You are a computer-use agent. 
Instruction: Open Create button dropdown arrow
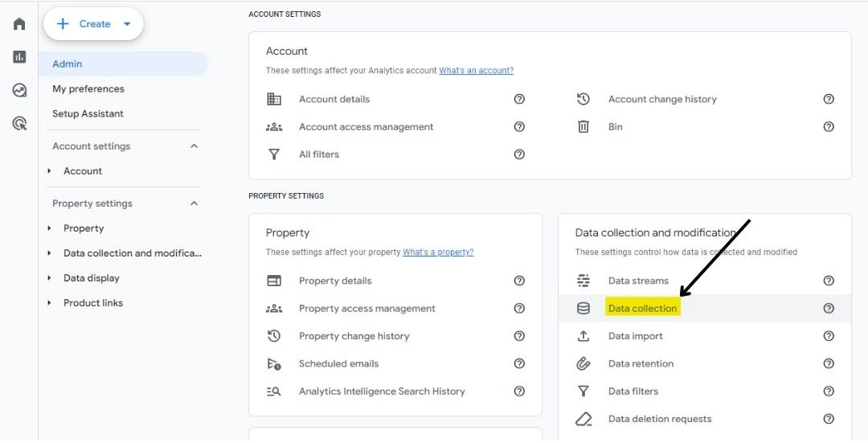pyautogui.click(x=127, y=24)
